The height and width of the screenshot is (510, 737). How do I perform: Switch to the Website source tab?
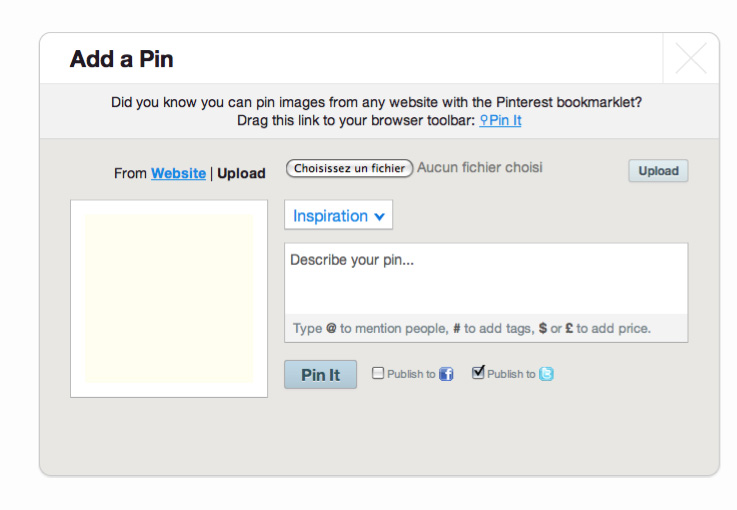coord(178,173)
